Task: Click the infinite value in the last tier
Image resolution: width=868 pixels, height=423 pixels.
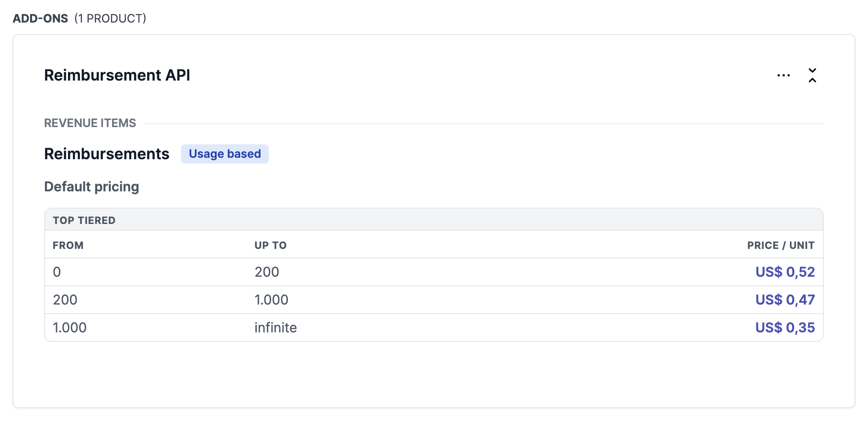Action: (275, 328)
